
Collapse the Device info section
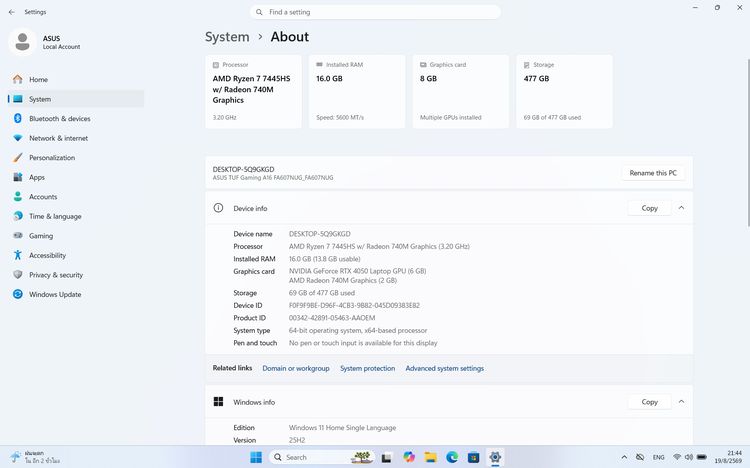(x=681, y=208)
